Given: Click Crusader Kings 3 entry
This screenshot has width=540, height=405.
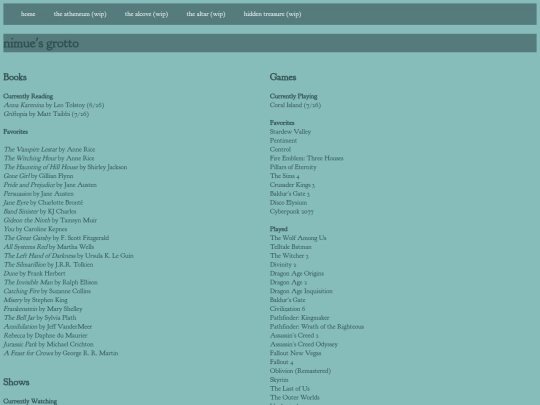Looking at the screenshot, I should pyautogui.click(x=292, y=185).
